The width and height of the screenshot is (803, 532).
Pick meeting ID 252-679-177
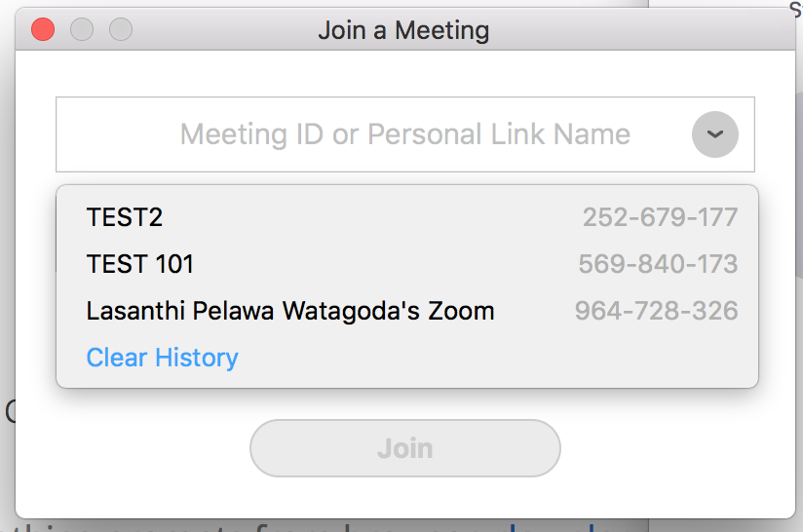click(x=660, y=217)
